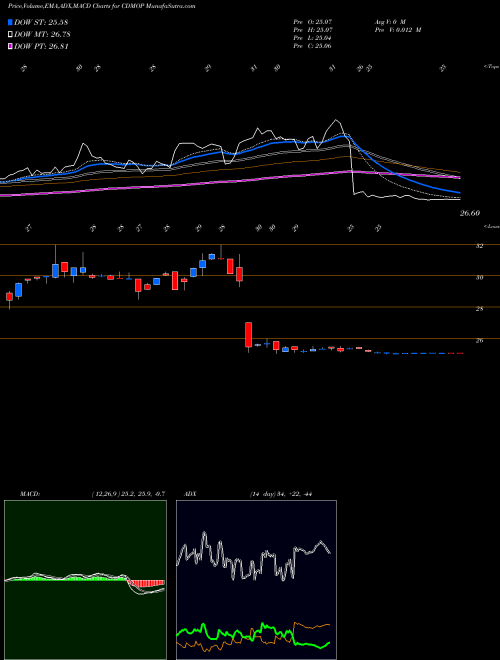
Task: Click the 26.60 price label on EMA chart
Action: tap(470, 213)
